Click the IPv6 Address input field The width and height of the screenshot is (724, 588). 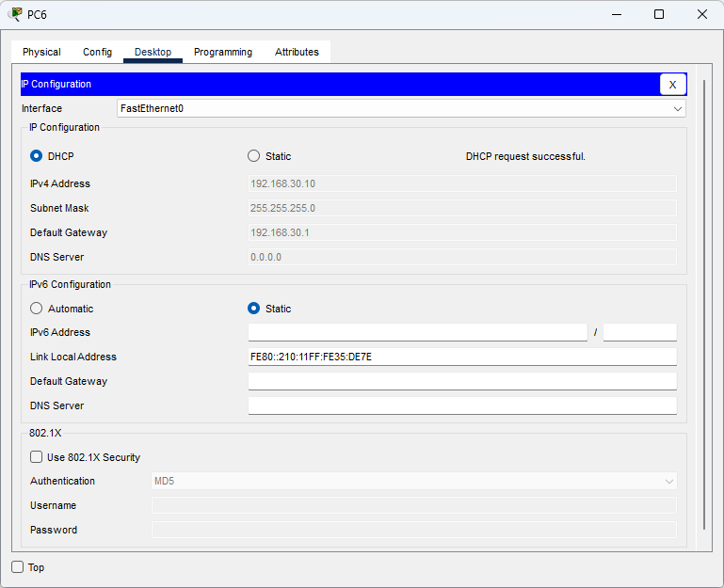click(x=417, y=332)
